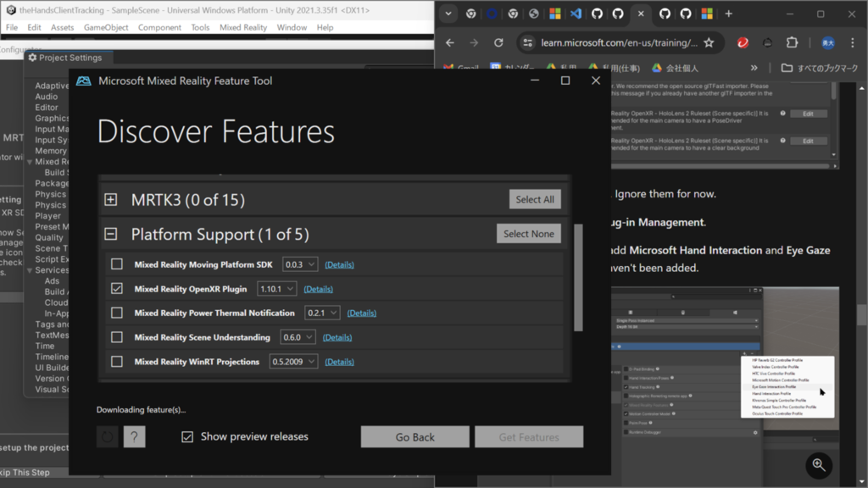This screenshot has width=868, height=488.
Task: Click the feature list vertical scrollbar
Action: [x=578, y=277]
